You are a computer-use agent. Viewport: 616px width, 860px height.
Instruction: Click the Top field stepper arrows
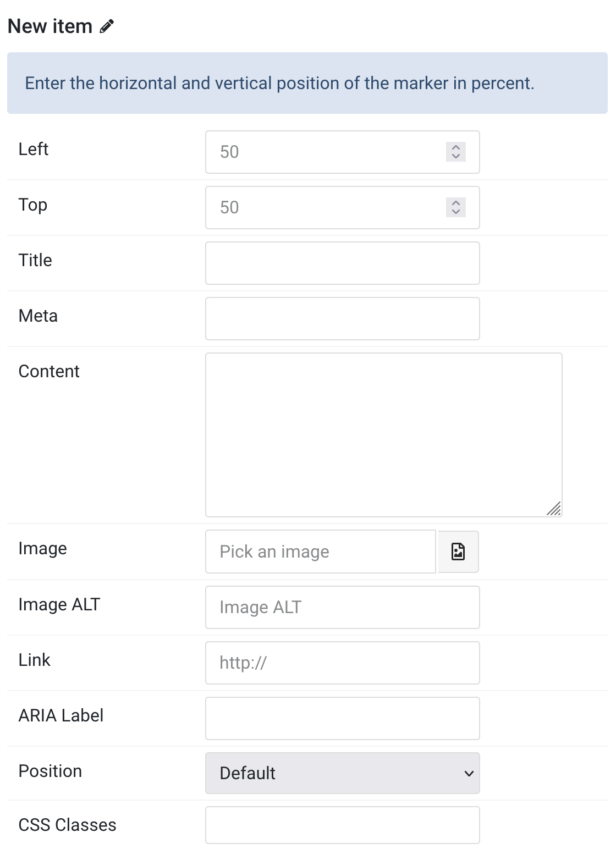pyautogui.click(x=456, y=207)
